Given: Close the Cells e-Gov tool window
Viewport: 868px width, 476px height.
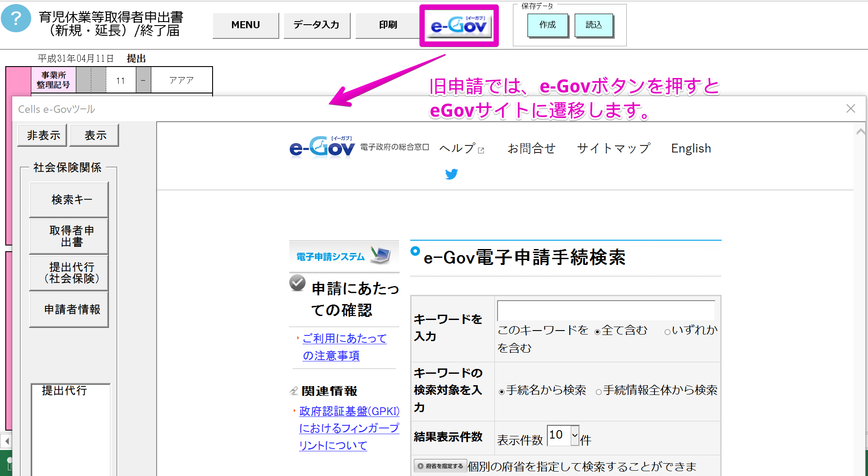Looking at the screenshot, I should tap(851, 109).
